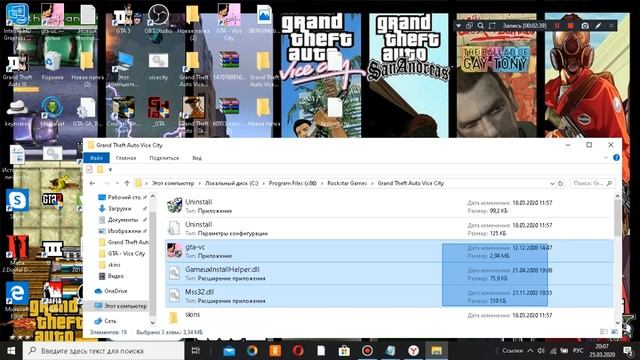Open Explorer help question-mark icon
Viewport: 640px width, 360px height.
coord(616,158)
